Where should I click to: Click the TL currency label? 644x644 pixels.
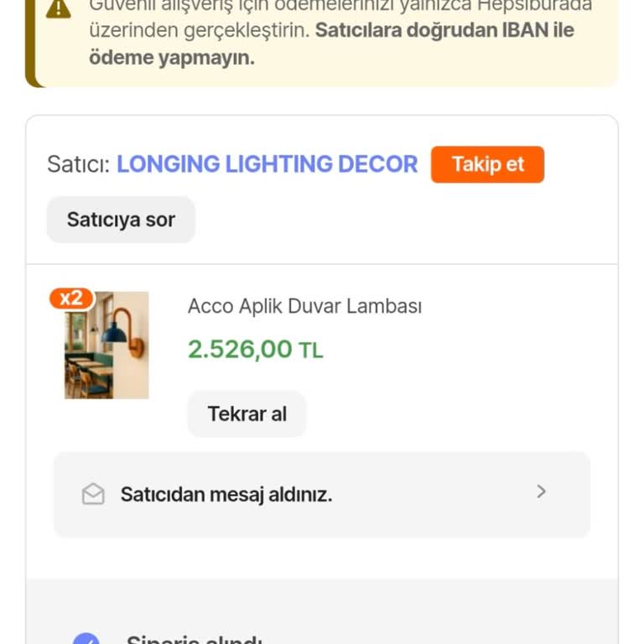click(311, 351)
